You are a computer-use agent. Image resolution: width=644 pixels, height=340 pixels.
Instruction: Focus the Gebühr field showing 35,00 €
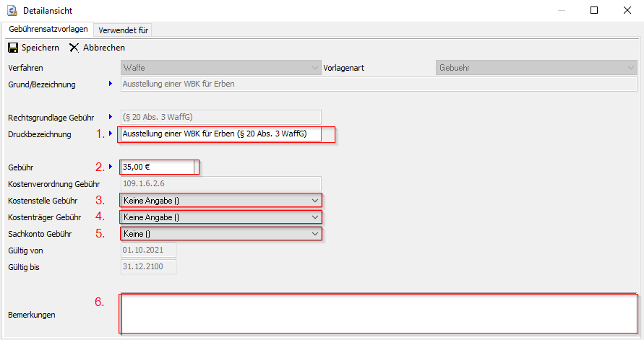158,167
